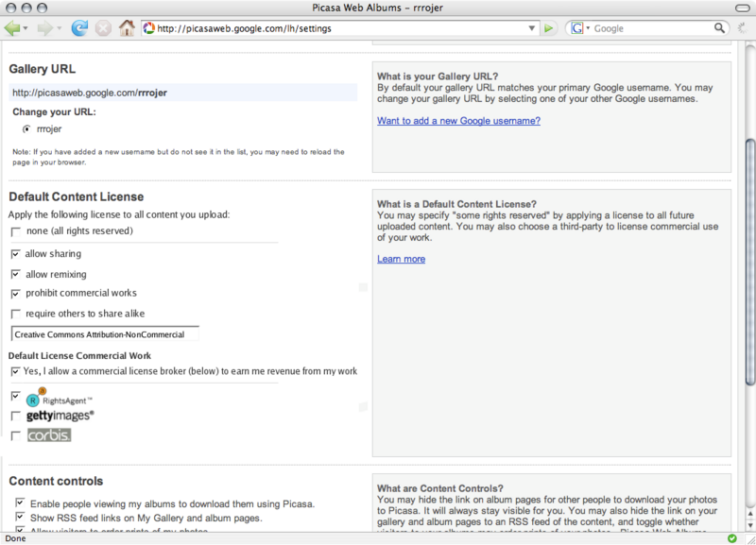This screenshot has height=545, width=756.
Task: Click the Google search engine icon
Action: click(576, 28)
